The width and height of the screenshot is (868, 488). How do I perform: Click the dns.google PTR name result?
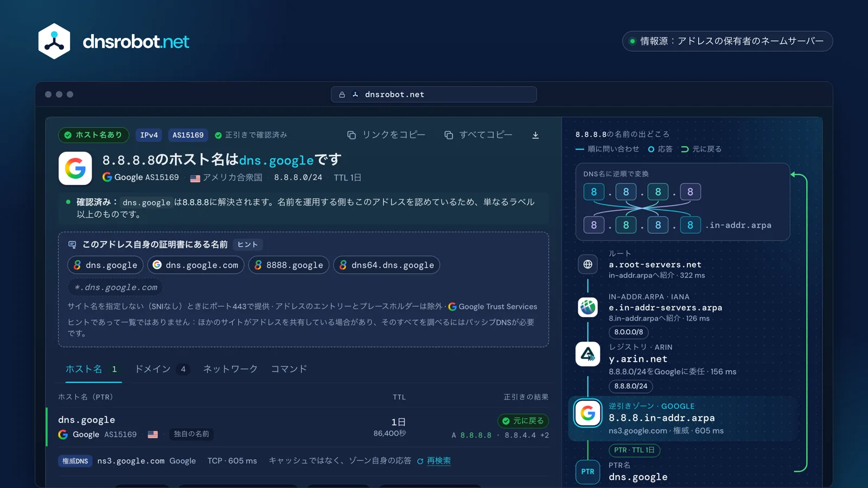pyautogui.click(x=638, y=477)
